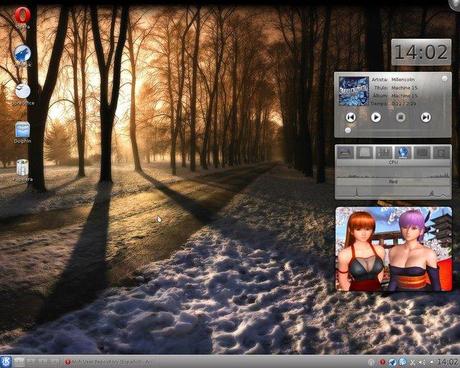Open the taskbar clock showing 14:02
Image resolution: width=460 pixels, height=368 pixels.
point(447,362)
